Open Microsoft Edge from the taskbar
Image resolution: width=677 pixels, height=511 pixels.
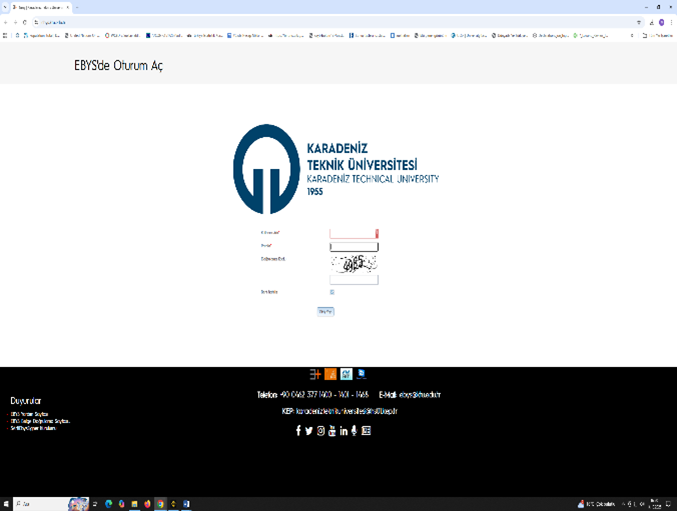(x=108, y=504)
